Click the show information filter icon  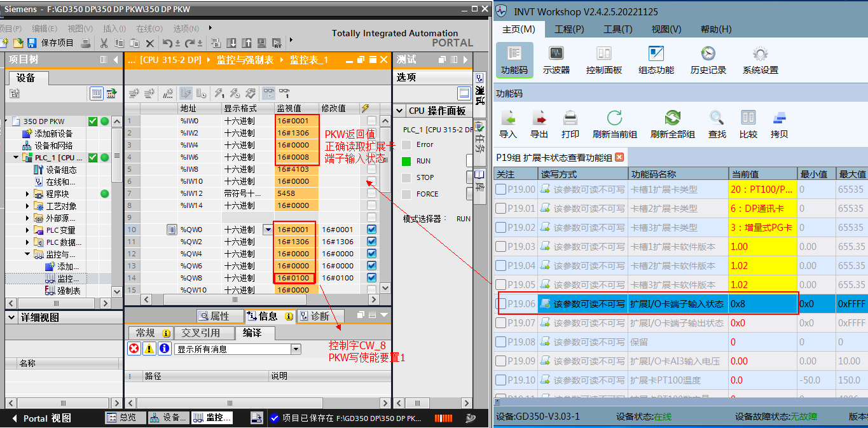(164, 349)
